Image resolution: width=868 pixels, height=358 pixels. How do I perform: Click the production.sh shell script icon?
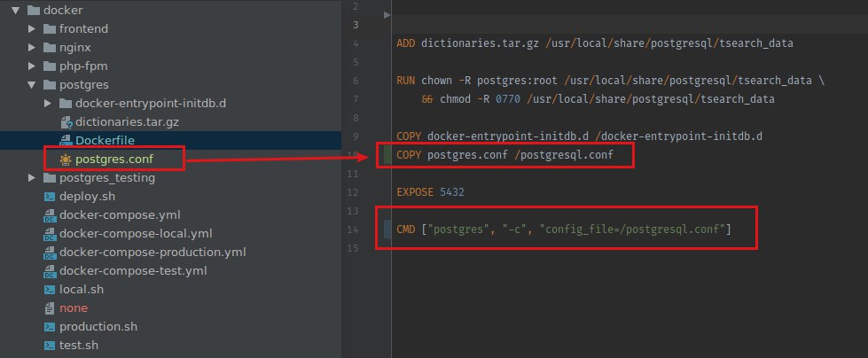pos(50,327)
